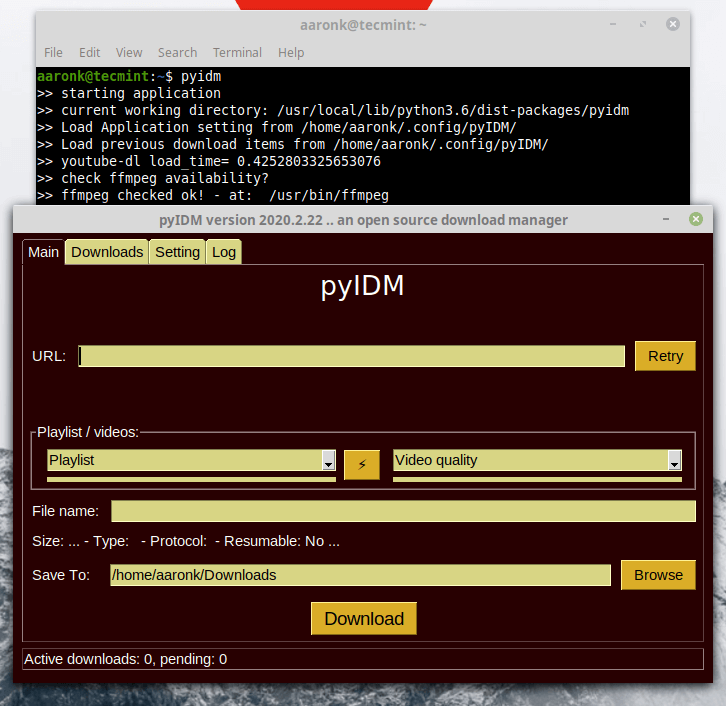Viewport: 726px width, 706px height.
Task: Start the download with Download button
Action: [364, 618]
